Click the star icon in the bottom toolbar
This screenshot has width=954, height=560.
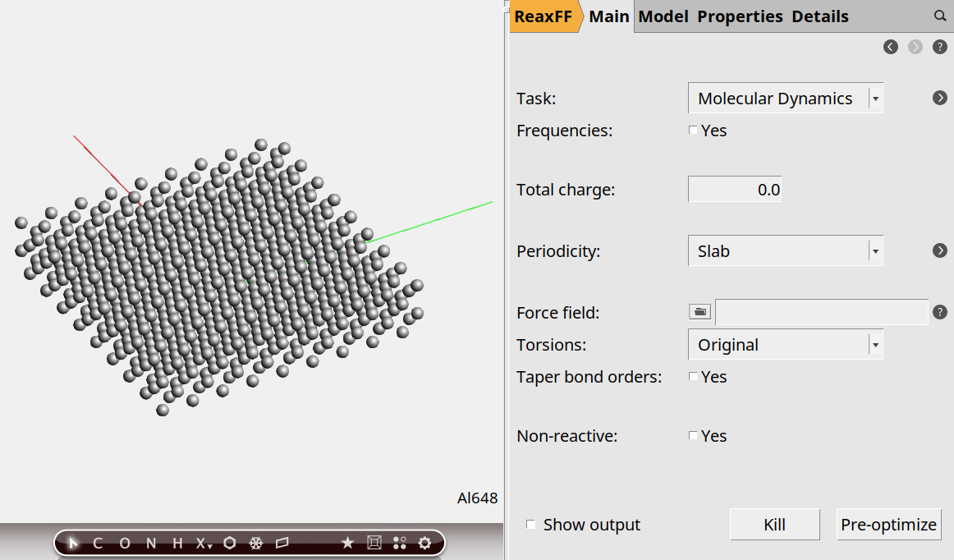pyautogui.click(x=347, y=543)
